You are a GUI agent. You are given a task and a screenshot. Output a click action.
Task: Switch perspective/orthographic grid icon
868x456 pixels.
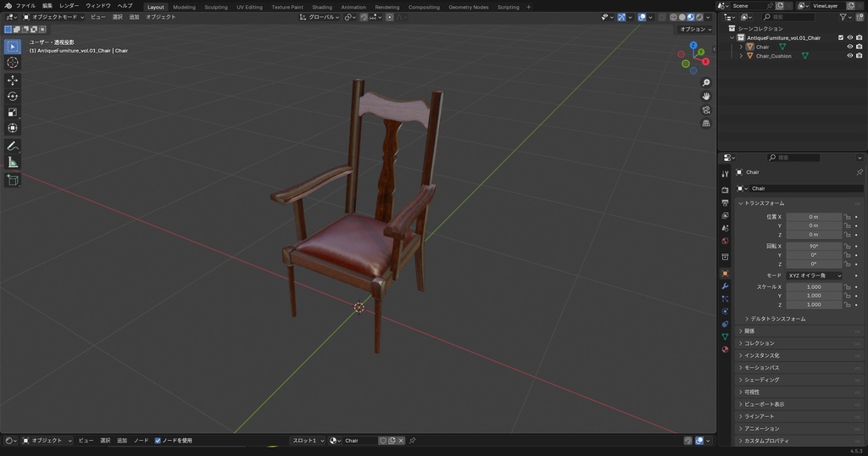(706, 124)
